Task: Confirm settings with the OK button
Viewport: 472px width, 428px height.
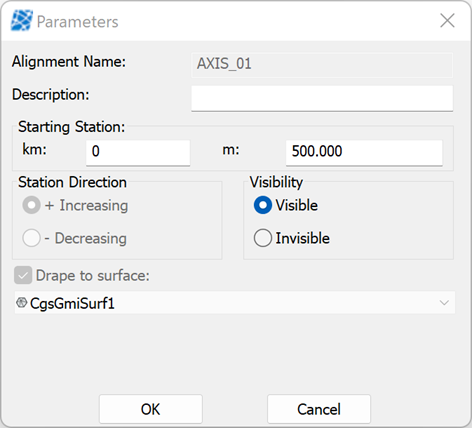Action: pyautogui.click(x=151, y=409)
